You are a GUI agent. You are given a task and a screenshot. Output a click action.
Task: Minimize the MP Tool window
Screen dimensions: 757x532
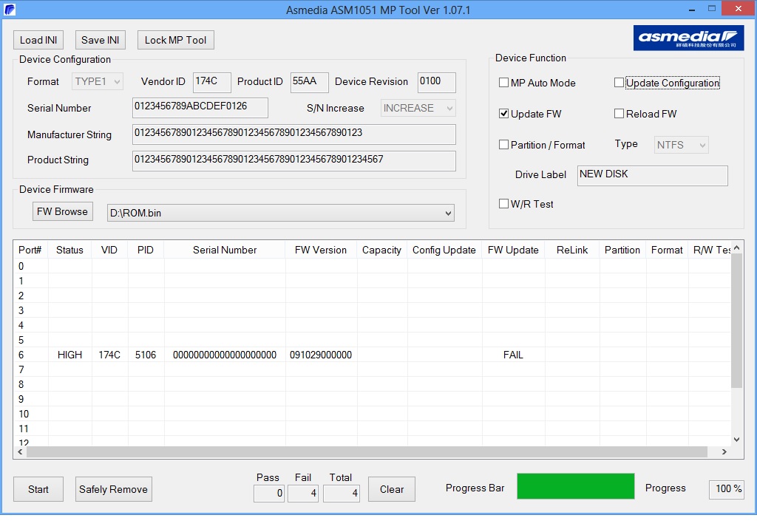(x=692, y=9)
